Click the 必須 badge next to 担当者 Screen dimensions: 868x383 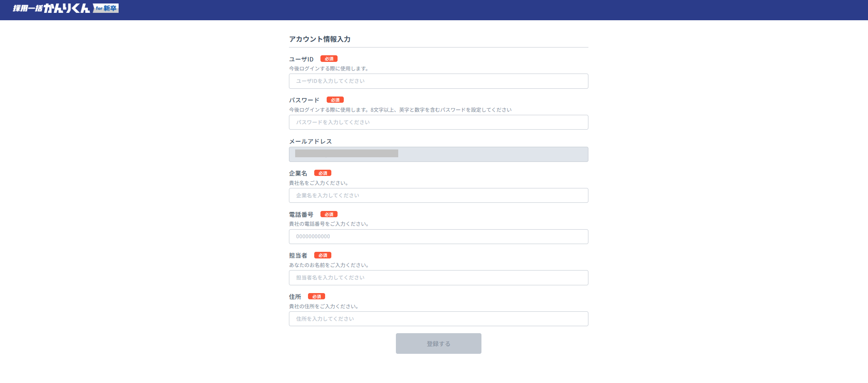click(323, 255)
